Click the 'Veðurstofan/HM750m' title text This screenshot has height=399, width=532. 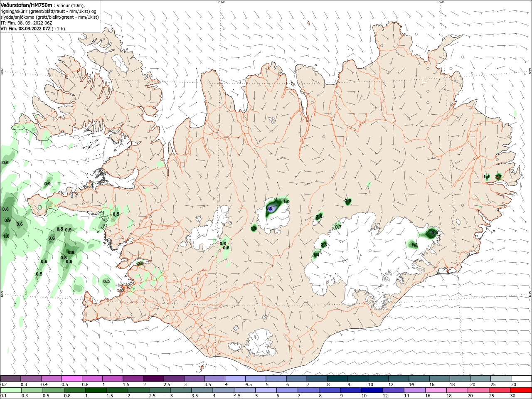[26, 5]
